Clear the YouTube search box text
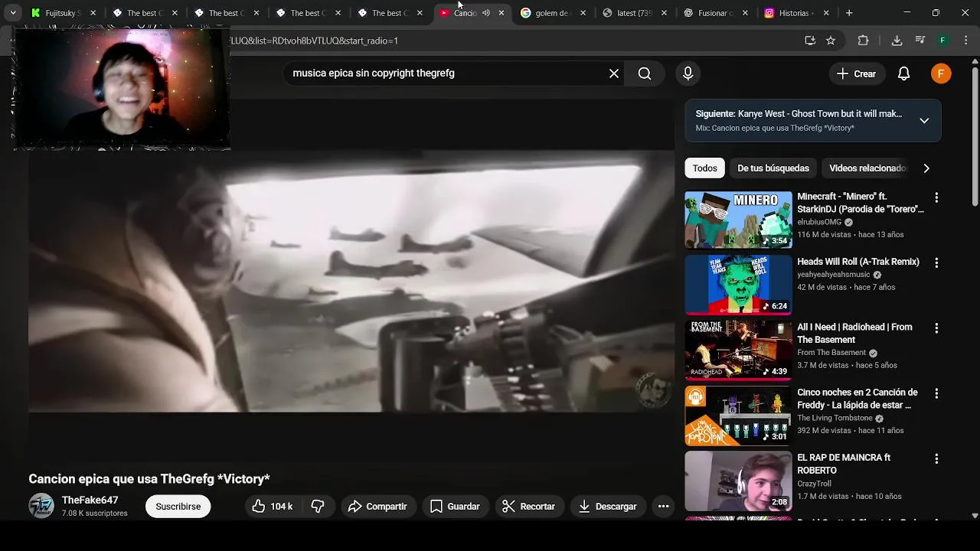980x551 pixels. click(613, 73)
